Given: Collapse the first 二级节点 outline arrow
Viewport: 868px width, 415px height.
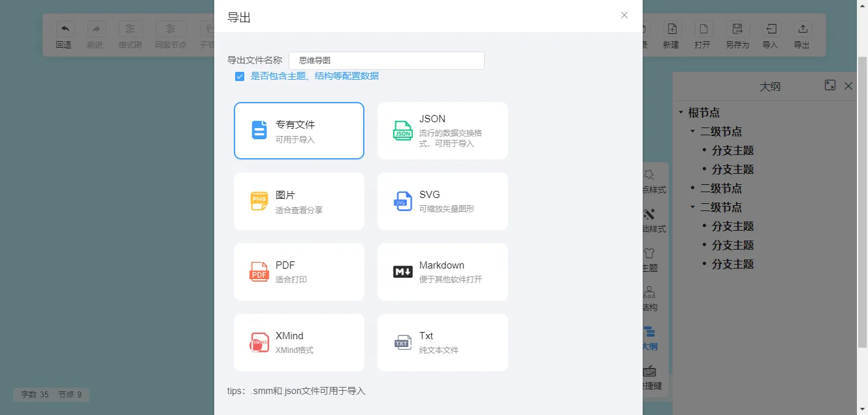Looking at the screenshot, I should (x=693, y=131).
